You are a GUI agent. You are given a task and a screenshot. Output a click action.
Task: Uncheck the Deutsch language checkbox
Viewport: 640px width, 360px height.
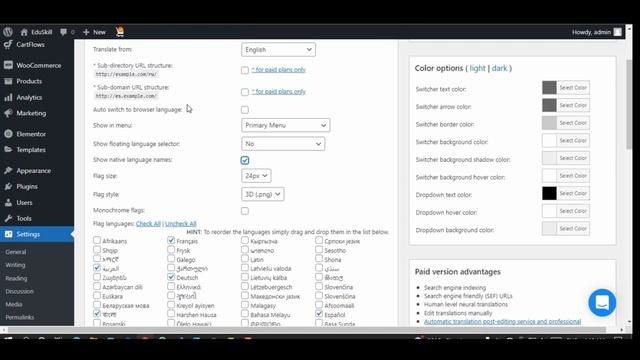(x=171, y=277)
